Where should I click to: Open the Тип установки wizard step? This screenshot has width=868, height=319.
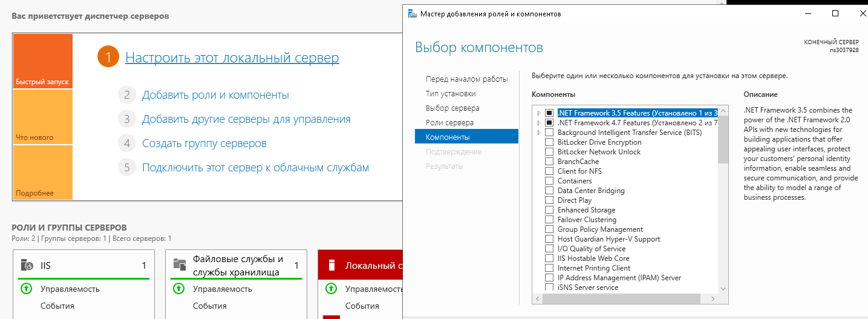tap(450, 94)
